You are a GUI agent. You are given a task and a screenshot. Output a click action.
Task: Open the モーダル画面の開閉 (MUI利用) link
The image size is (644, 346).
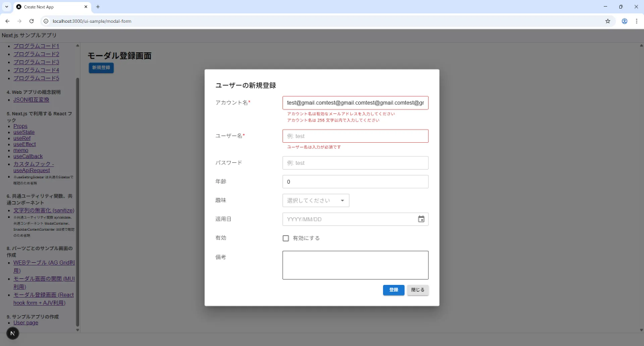click(44, 282)
